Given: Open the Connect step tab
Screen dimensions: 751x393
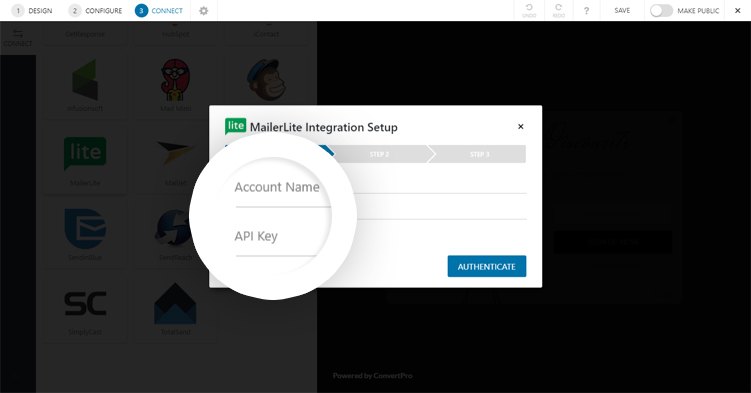Looking at the screenshot, I should pos(159,11).
